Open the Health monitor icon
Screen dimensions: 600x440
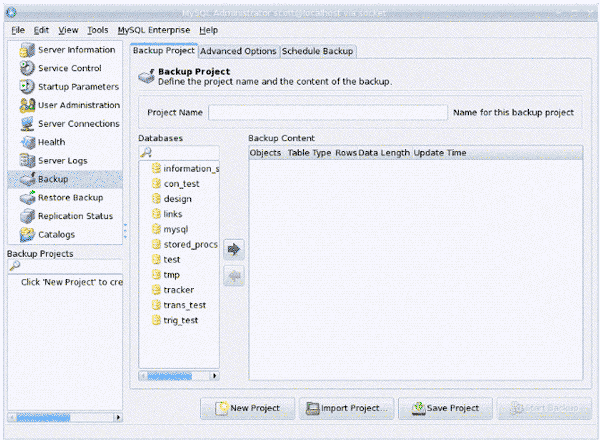[x=27, y=142]
